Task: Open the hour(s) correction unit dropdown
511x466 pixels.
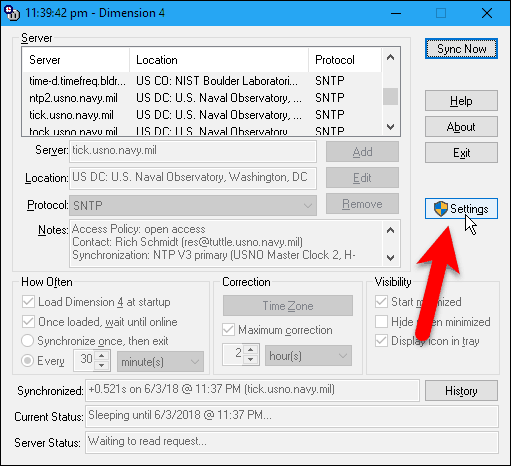Action: [x=308, y=356]
